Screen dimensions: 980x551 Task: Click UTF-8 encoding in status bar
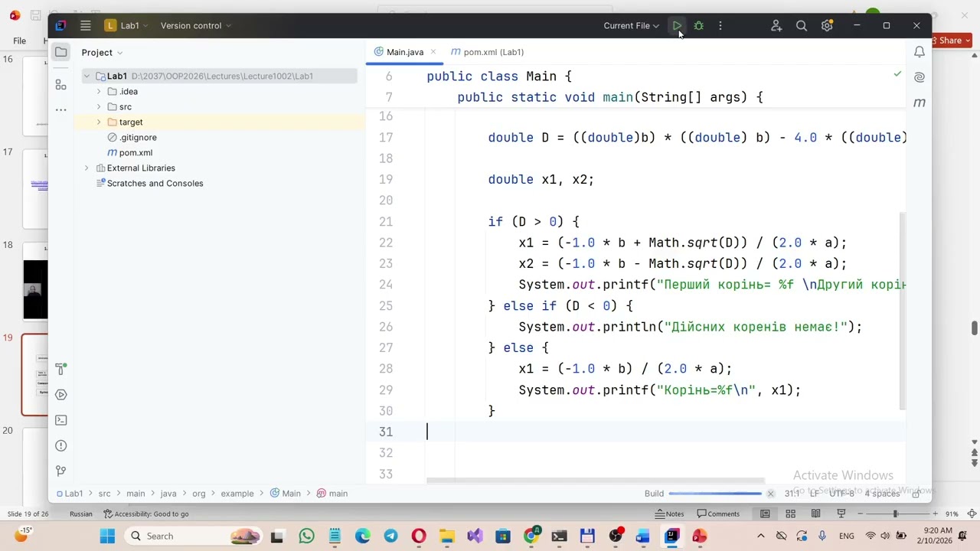tap(841, 494)
